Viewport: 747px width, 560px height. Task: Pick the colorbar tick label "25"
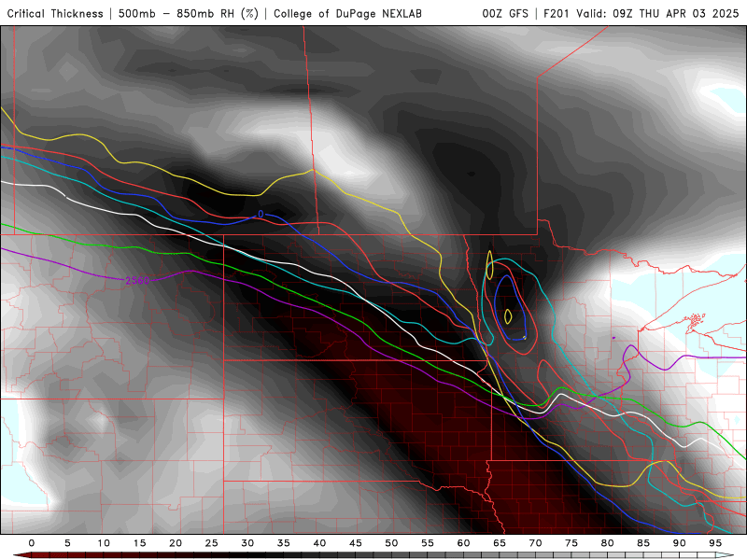click(212, 543)
